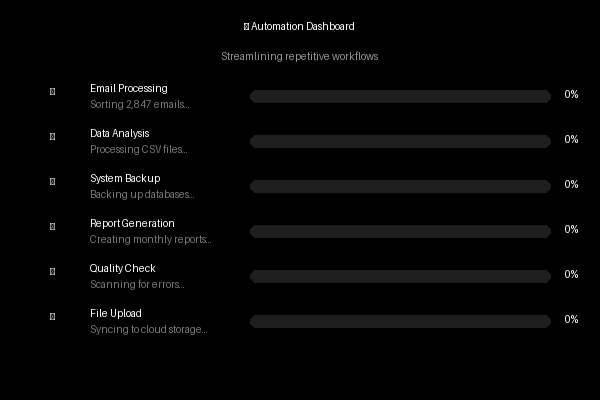Open the Report Generation task label
This screenshot has width=600, height=400.
pos(132,223)
